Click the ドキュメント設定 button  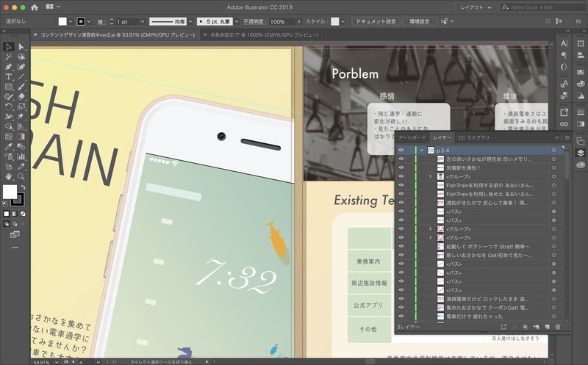(x=376, y=21)
